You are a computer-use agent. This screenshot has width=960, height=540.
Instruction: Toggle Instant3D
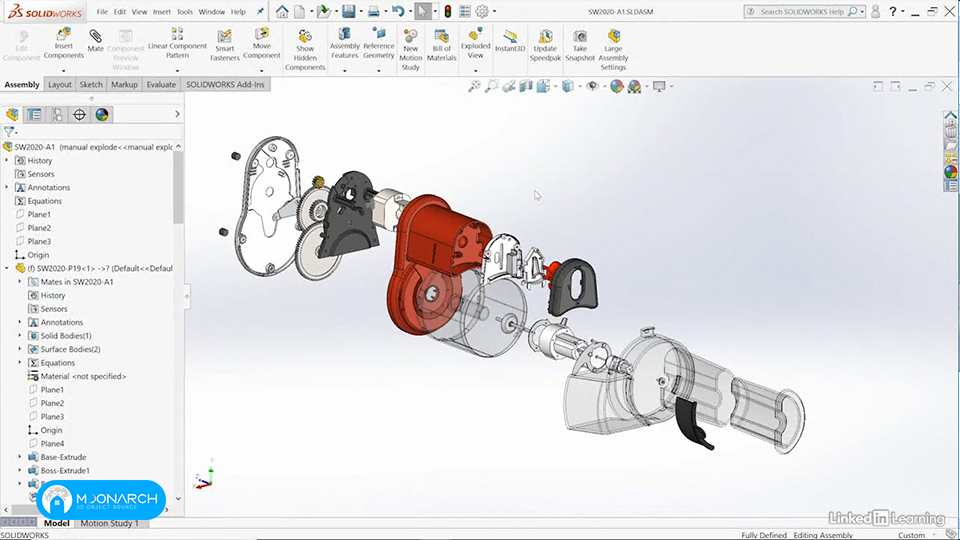click(510, 40)
